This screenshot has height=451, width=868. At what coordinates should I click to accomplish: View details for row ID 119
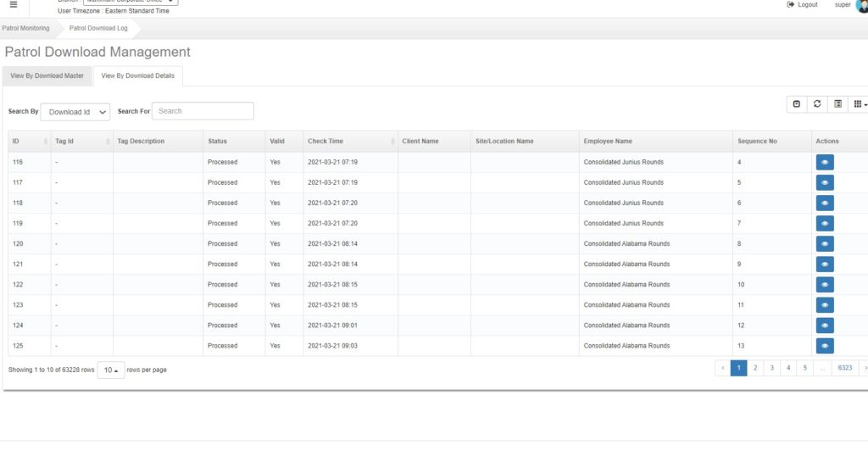coord(824,223)
